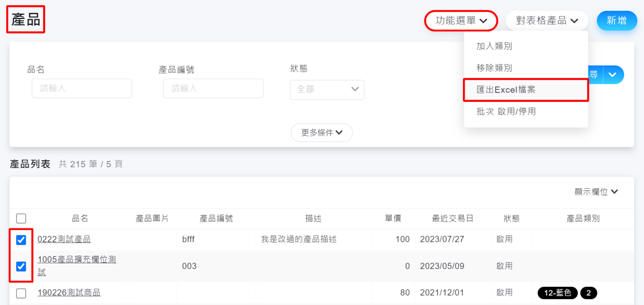This screenshot has height=305, width=644.
Task: Select 加入類別 from the menu
Action: pos(494,46)
